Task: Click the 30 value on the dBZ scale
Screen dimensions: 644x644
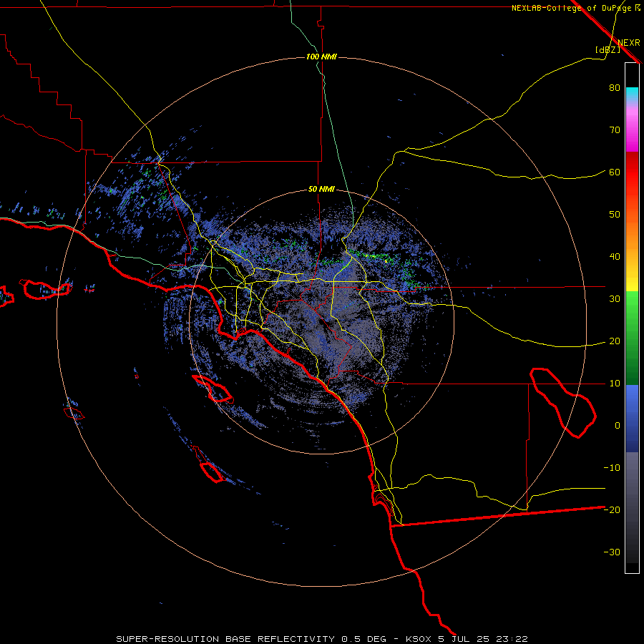Action: (615, 299)
